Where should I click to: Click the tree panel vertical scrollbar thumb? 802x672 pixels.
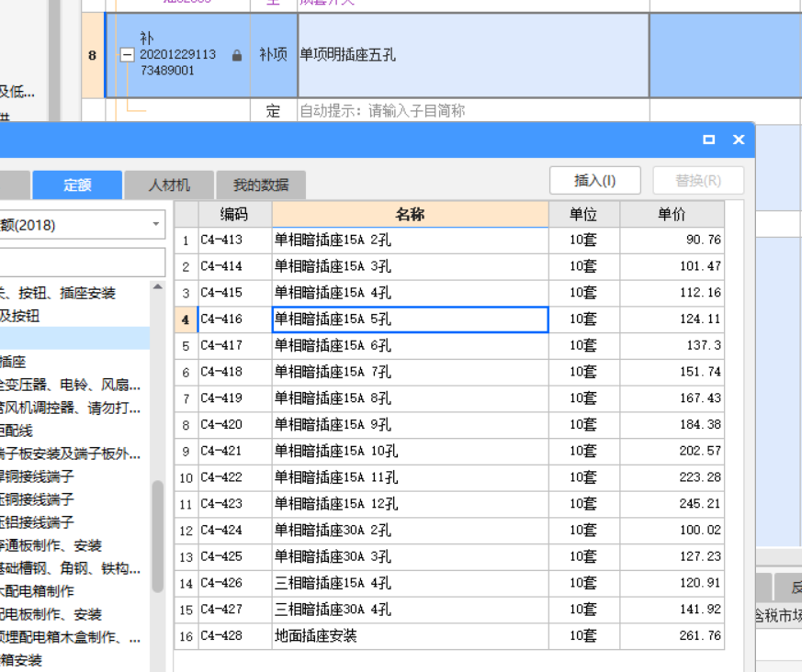tap(157, 536)
